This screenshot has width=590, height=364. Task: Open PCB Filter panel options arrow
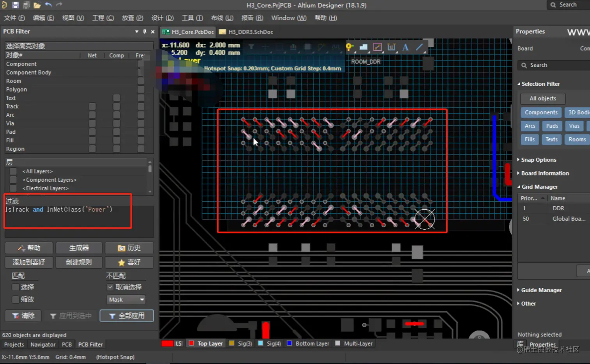pos(137,32)
